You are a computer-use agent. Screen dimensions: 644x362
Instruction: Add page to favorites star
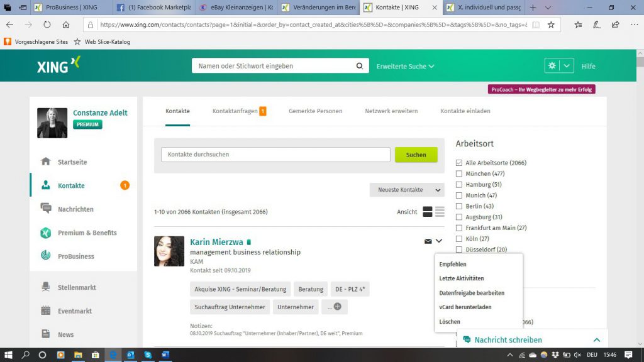(x=551, y=25)
